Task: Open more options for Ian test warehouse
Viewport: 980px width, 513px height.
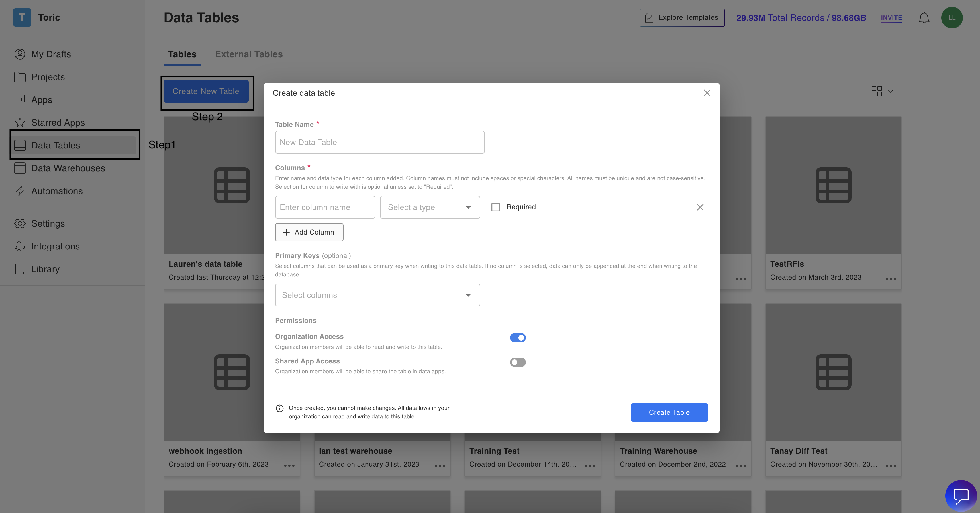Action: (x=440, y=465)
